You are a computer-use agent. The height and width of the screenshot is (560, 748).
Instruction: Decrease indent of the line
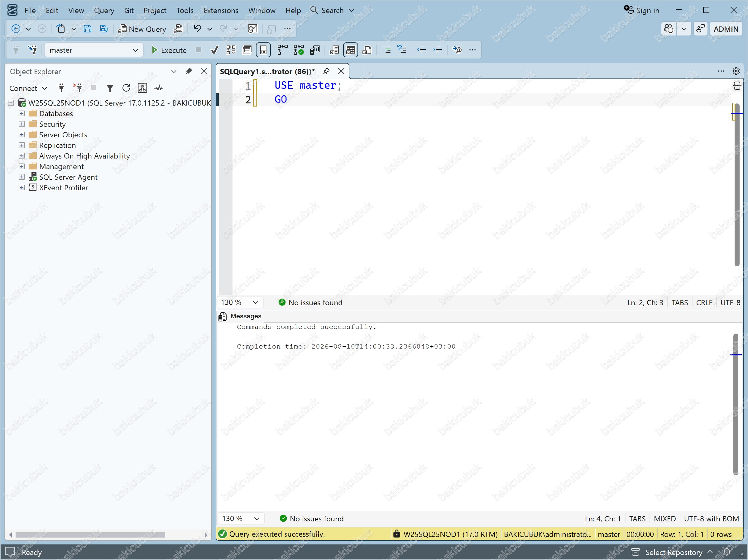point(421,50)
